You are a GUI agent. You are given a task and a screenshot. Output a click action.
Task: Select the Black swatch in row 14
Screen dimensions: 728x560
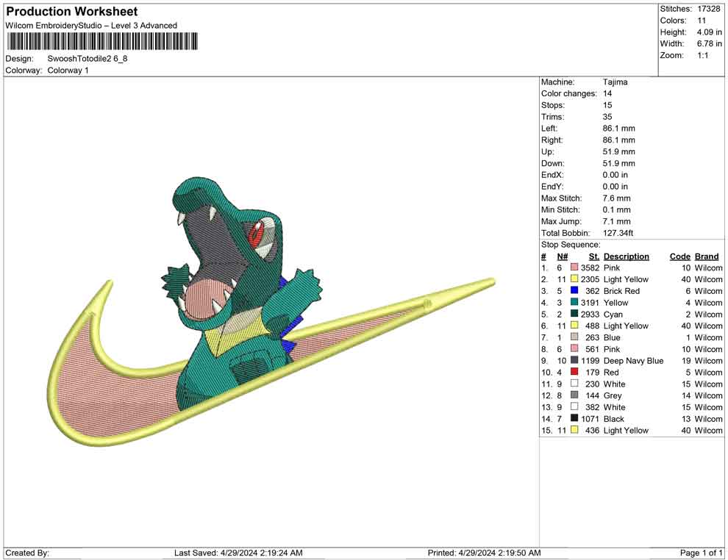574,418
